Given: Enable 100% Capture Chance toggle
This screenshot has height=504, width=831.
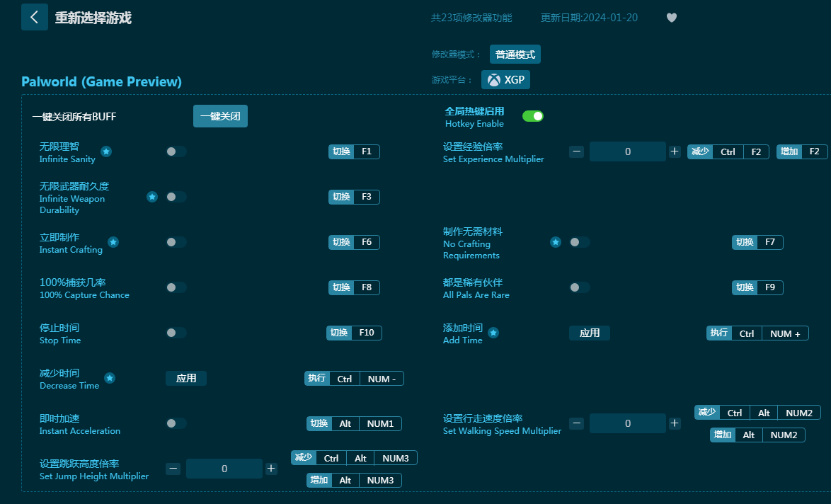Looking at the screenshot, I should [x=176, y=287].
